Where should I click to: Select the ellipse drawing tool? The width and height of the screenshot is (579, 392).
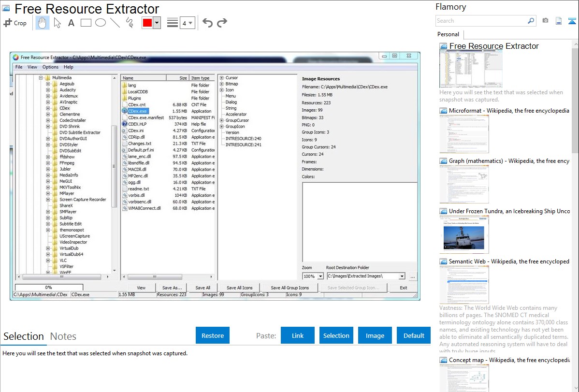coord(101,23)
